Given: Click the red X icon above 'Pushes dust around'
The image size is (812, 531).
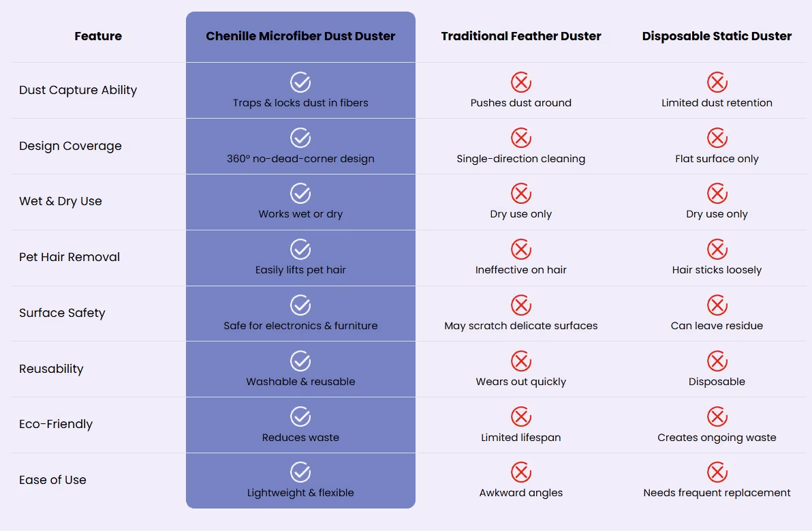Looking at the screenshot, I should (x=521, y=82).
